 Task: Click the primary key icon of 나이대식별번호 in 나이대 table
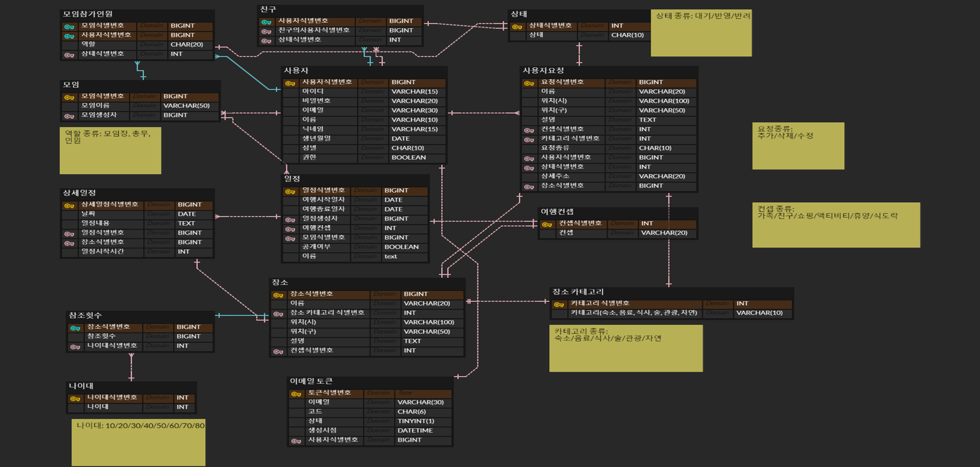[75, 399]
